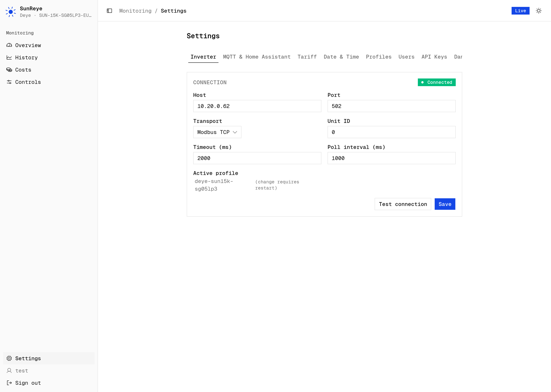Screen dimensions: 551x392
Task: Select Settings in the sidebar
Action: [49, 358]
